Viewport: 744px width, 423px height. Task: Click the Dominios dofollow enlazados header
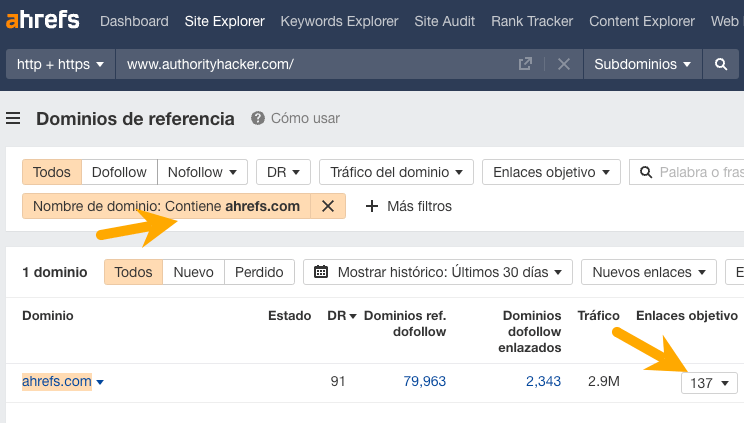(x=530, y=331)
